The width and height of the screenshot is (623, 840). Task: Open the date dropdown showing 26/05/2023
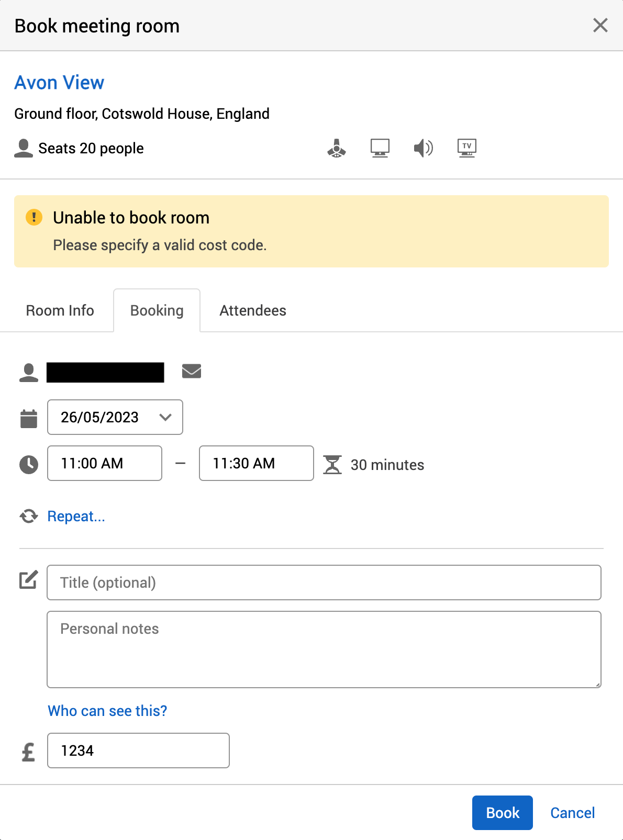pyautogui.click(x=115, y=417)
